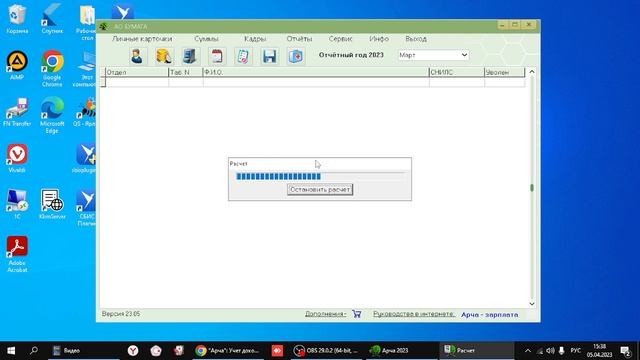Image resolution: width=640 pixels, height=360 pixels.
Task: Switch to the OBS 29.0.2 taskbar window
Action: click(327, 351)
